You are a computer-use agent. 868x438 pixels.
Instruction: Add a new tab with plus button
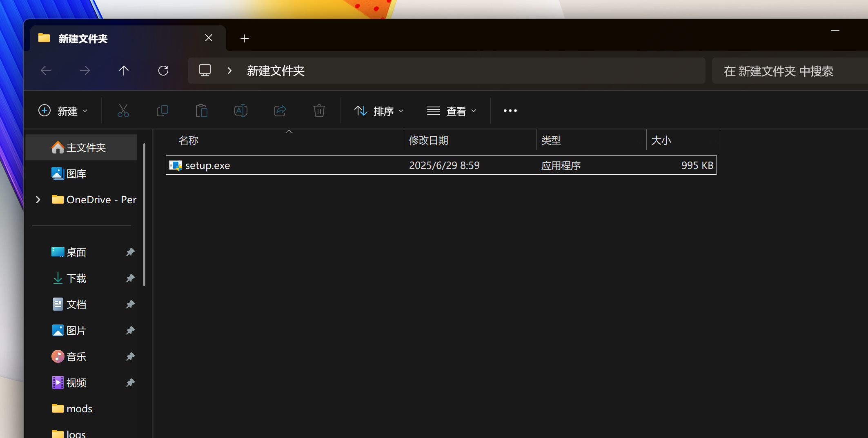[245, 38]
